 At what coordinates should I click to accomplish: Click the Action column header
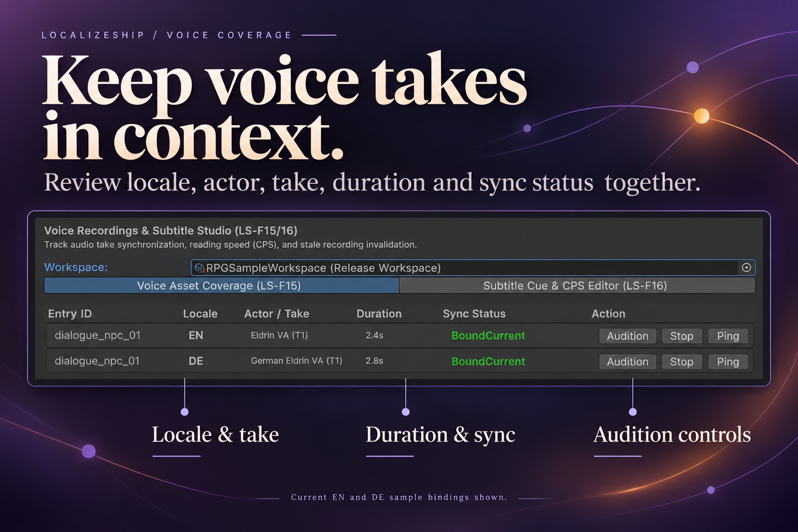[608, 314]
